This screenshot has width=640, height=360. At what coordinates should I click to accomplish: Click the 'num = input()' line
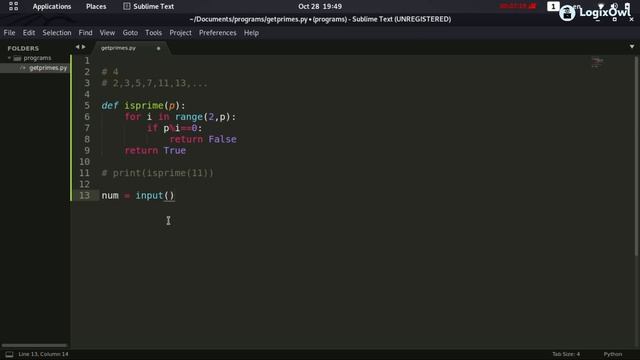[x=138, y=196]
